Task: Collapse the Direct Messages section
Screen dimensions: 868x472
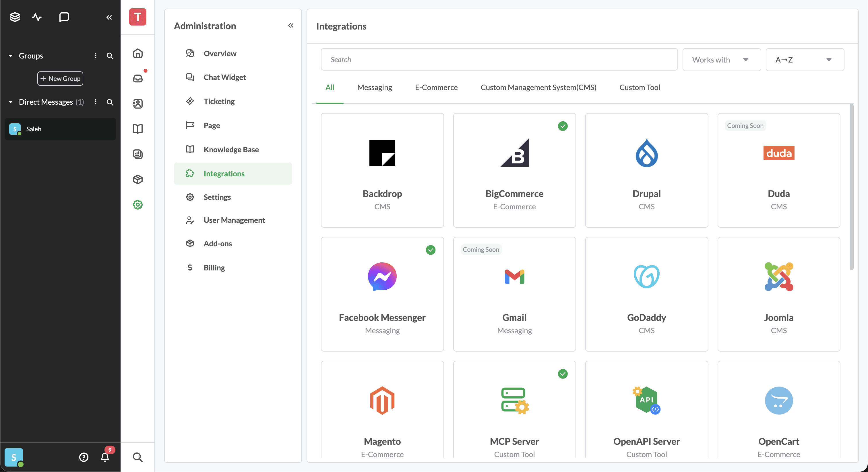Action: coord(11,102)
